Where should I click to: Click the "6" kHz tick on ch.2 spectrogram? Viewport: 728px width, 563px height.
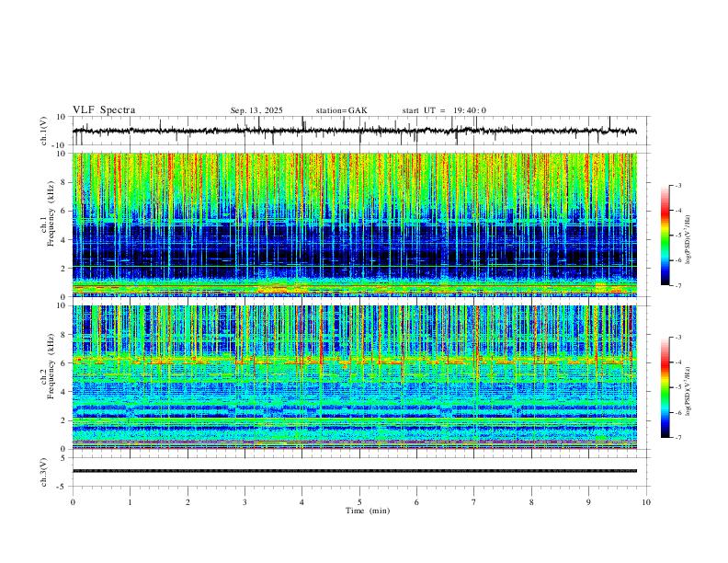pyautogui.click(x=63, y=363)
